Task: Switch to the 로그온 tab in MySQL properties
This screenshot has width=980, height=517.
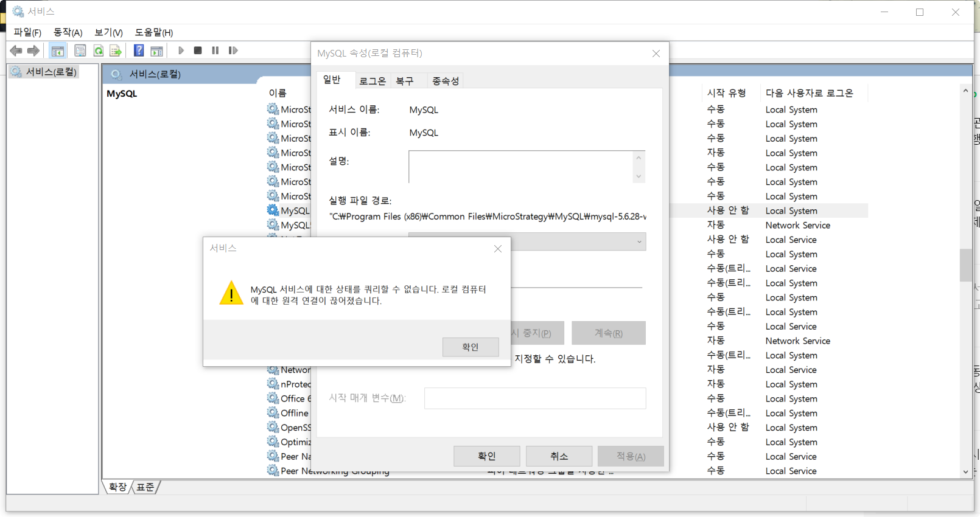Action: coord(372,81)
